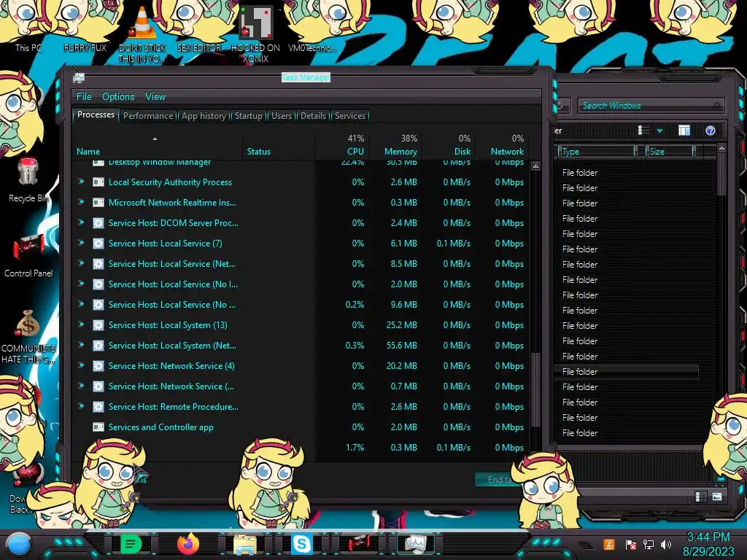Open HOOKED ON XONIX desktop icon

tap(256, 34)
